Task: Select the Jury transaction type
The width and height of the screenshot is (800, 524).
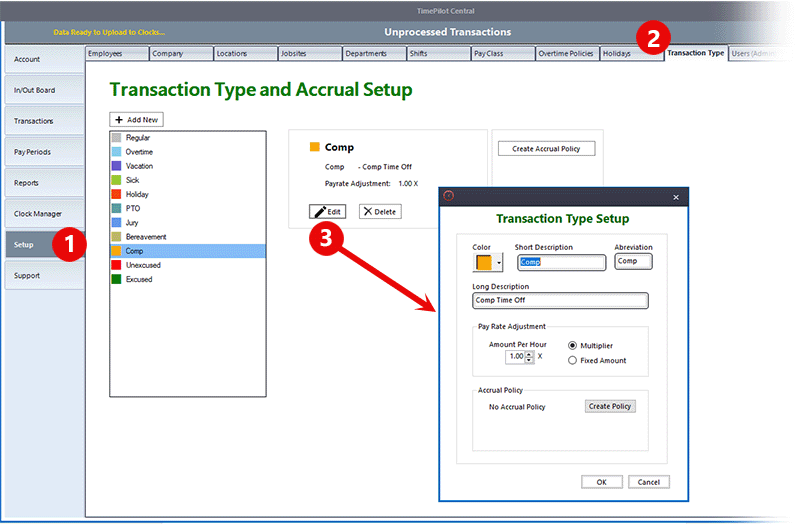Action: (132, 222)
